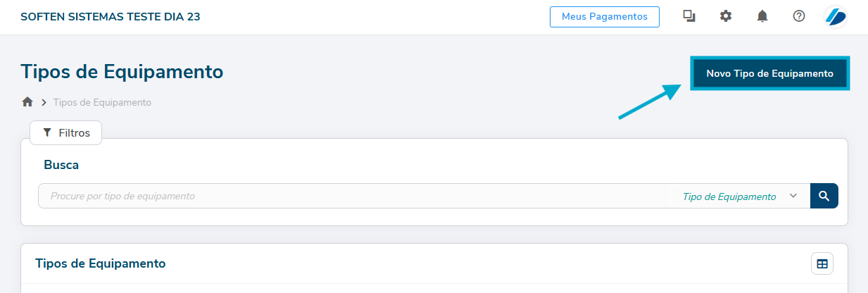This screenshot has height=293, width=868.
Task: Run search with the magnifier button
Action: pos(824,196)
